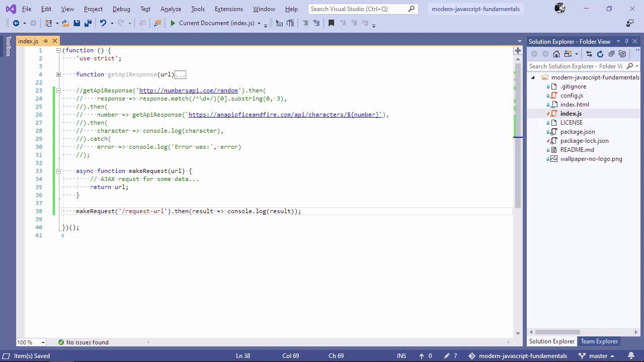Expand the collapsed code ellipsis box on line 4

[x=180, y=74]
